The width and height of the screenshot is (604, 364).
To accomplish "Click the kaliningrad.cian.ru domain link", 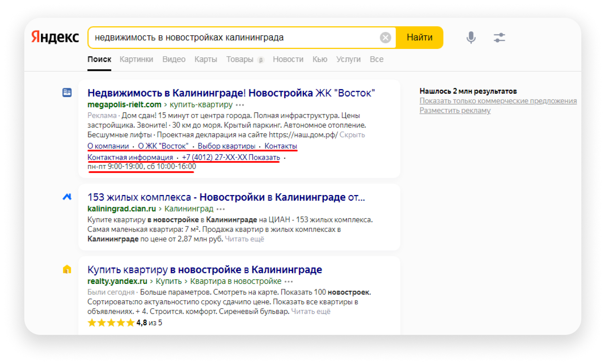I will click(x=121, y=209).
